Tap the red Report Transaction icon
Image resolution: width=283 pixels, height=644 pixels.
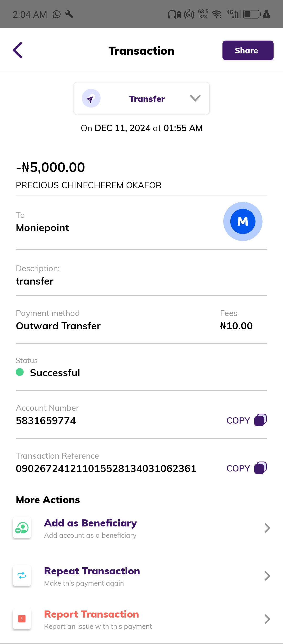click(x=22, y=619)
